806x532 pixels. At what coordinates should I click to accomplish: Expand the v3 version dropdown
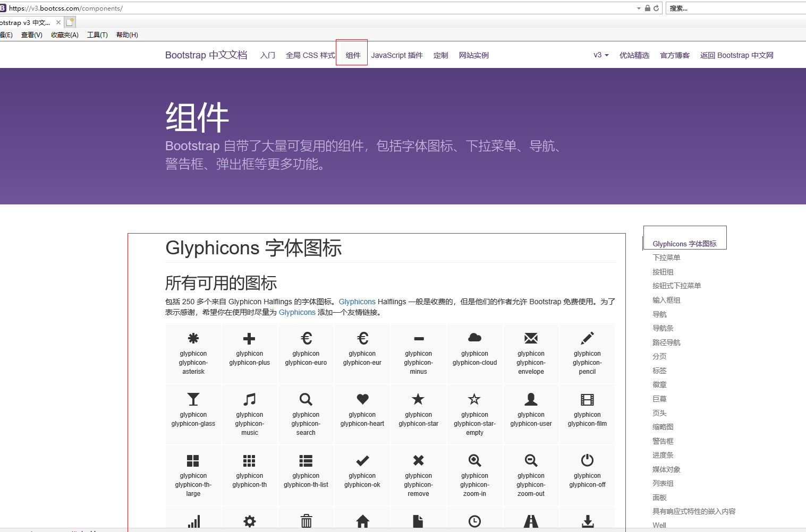click(601, 55)
